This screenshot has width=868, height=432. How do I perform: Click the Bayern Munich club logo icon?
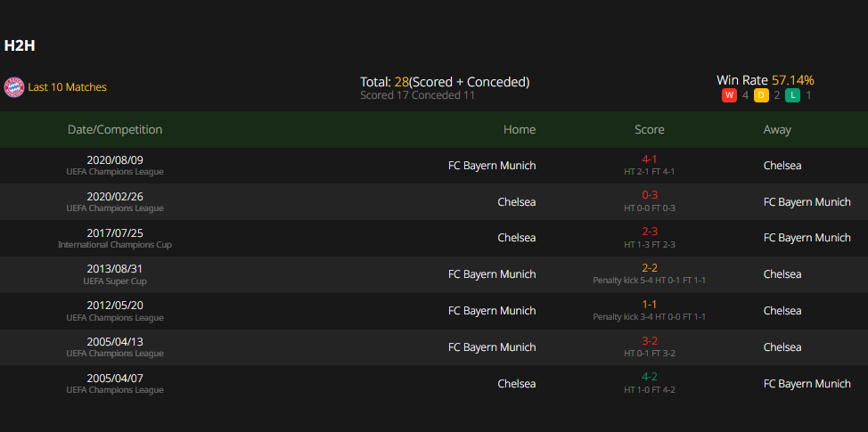pyautogui.click(x=14, y=87)
